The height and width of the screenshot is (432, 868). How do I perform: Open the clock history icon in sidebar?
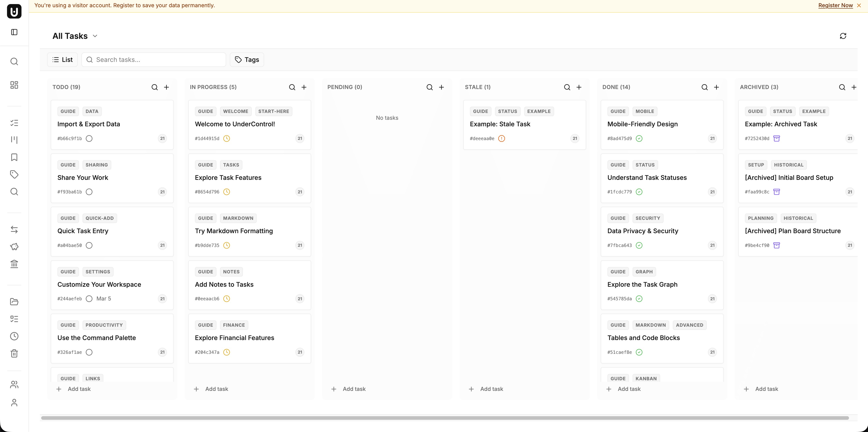click(x=14, y=336)
